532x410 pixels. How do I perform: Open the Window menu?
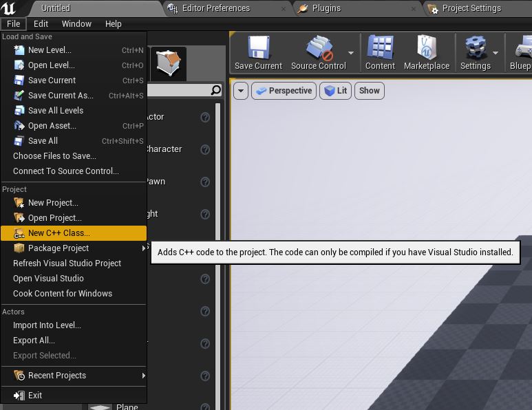coord(76,24)
